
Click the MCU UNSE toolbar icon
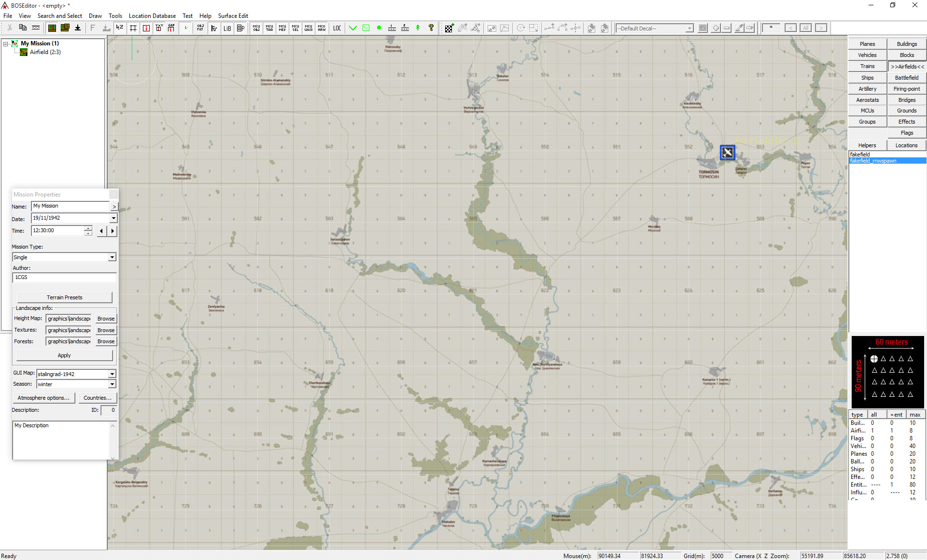pyautogui.click(x=309, y=28)
